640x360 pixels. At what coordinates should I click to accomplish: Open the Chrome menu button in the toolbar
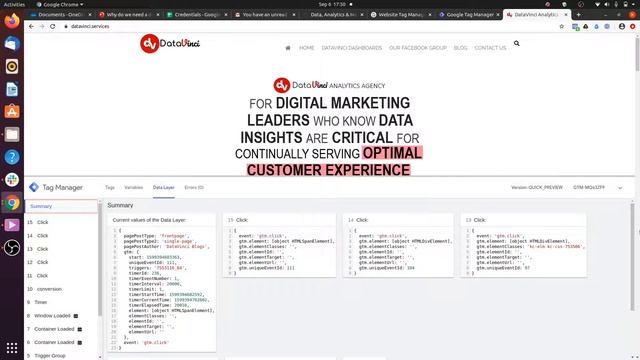[x=633, y=26]
